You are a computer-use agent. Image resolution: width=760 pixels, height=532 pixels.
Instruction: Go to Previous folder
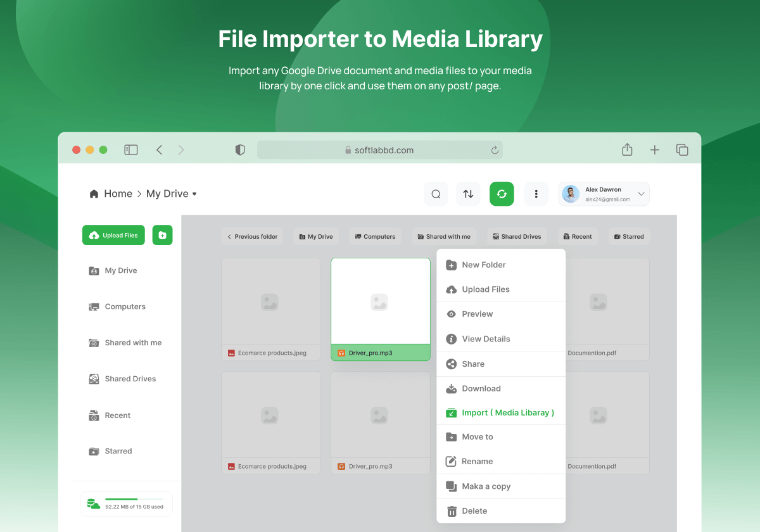tap(253, 237)
